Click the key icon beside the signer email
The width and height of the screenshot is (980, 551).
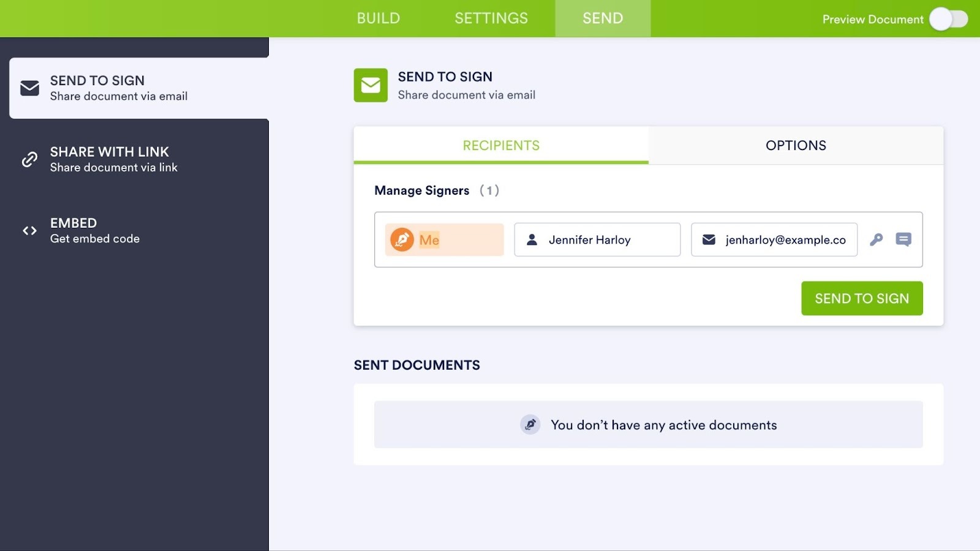click(x=877, y=240)
